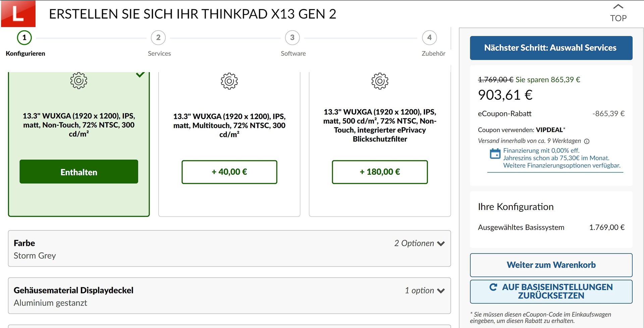
Task: Click gear icon on ePrivacy display card
Action: coord(380,81)
